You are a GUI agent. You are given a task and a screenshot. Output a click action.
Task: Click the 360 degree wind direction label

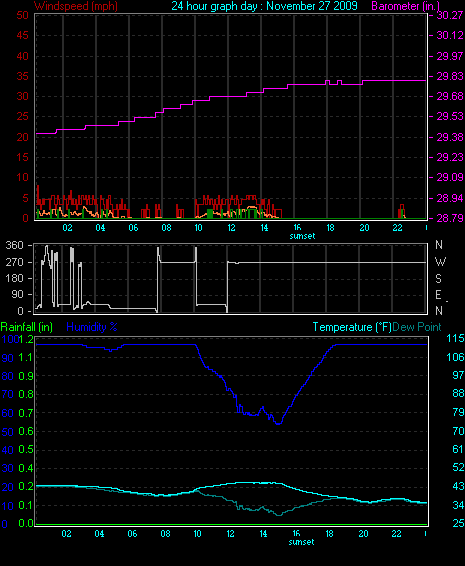[x=14, y=245]
